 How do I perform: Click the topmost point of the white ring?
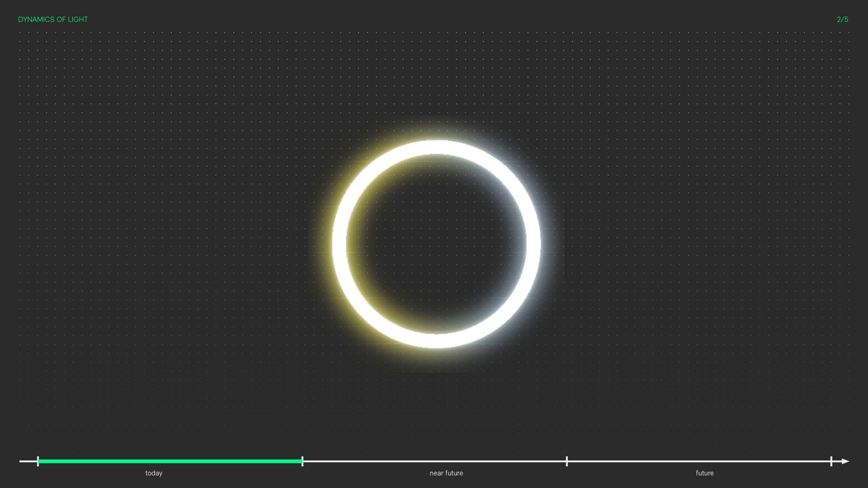tap(436, 147)
